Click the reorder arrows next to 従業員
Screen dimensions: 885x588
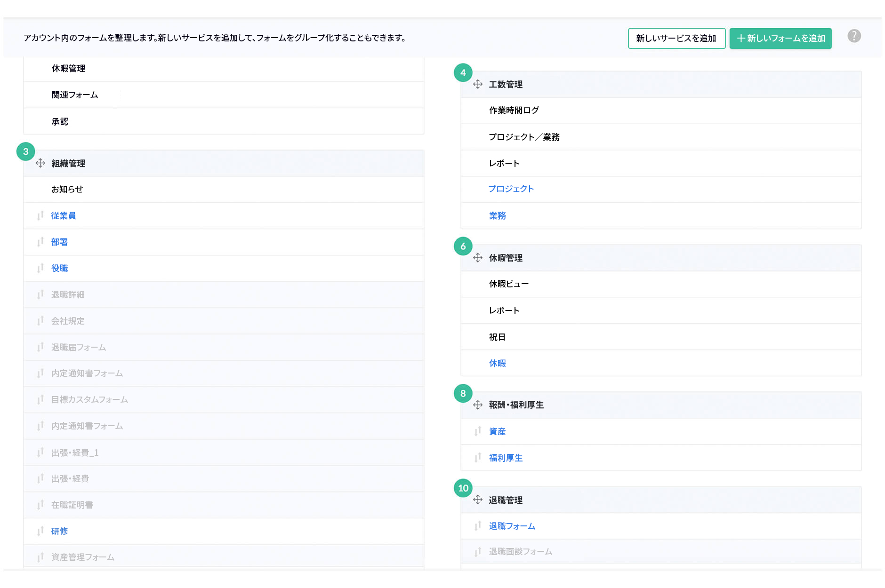(x=40, y=215)
